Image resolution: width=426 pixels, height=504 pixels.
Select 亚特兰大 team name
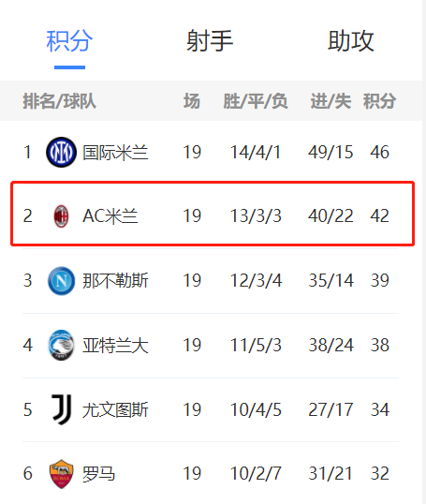115,346
